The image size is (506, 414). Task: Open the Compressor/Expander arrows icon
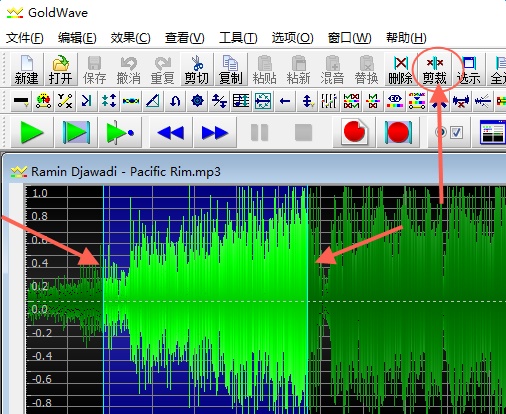pos(109,101)
